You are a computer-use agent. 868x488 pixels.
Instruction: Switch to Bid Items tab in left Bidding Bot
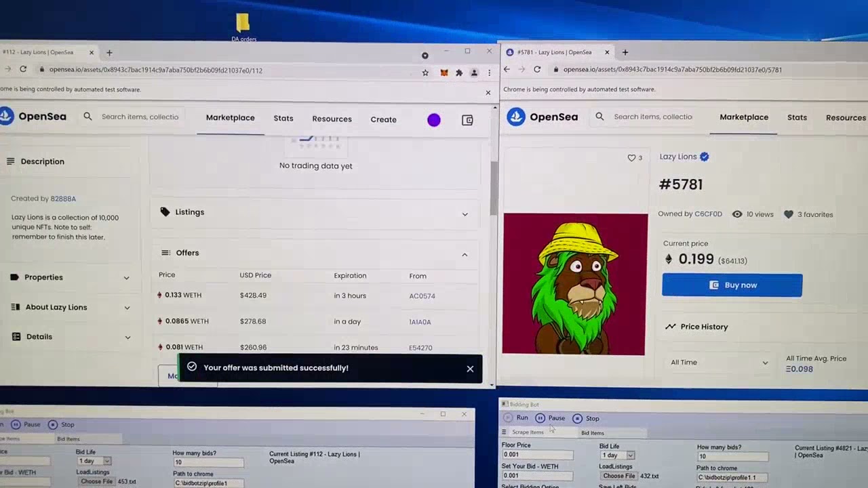coord(68,439)
